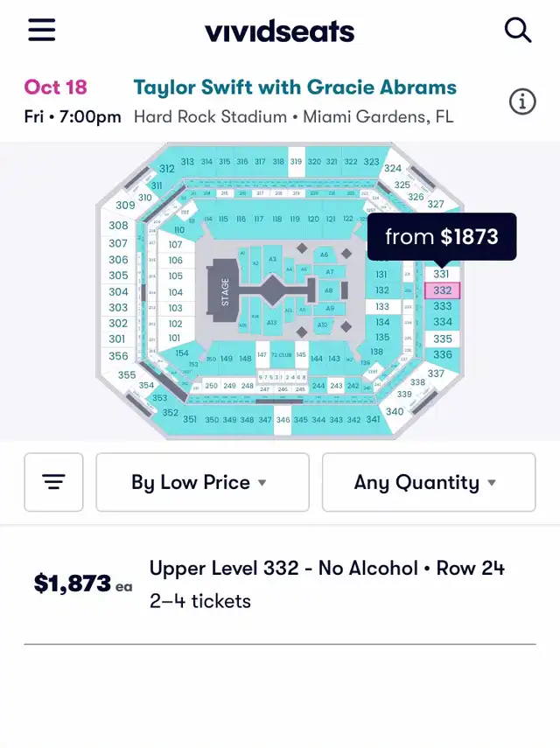560x748 pixels.
Task: Tap the search magnifier icon
Action: 517,31
